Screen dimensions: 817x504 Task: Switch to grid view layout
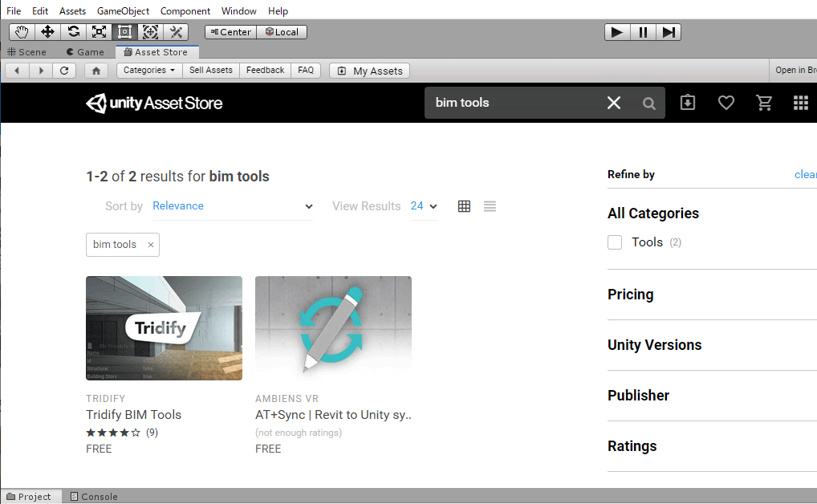[x=464, y=206]
